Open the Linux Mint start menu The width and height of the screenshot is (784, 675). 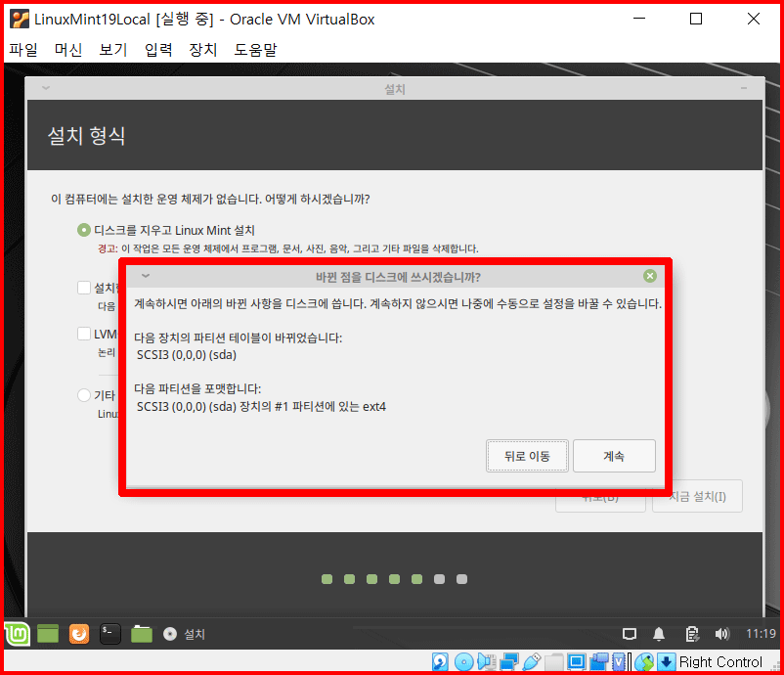click(x=17, y=634)
